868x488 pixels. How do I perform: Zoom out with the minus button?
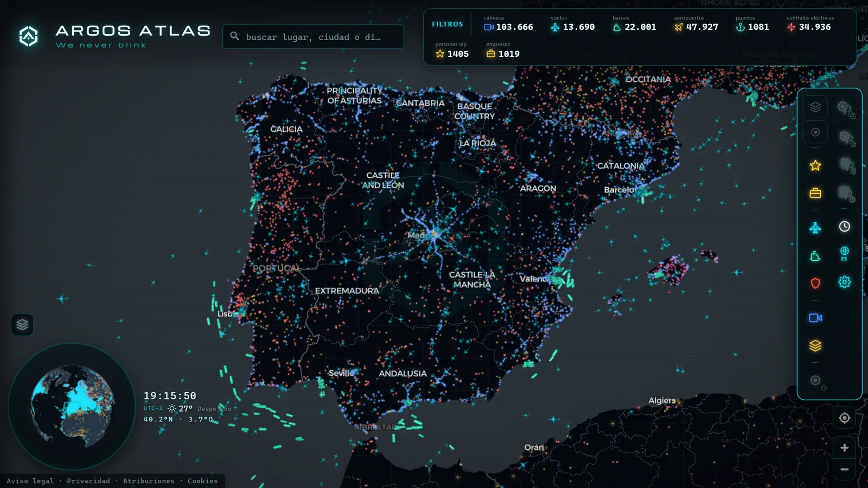pos(845,470)
